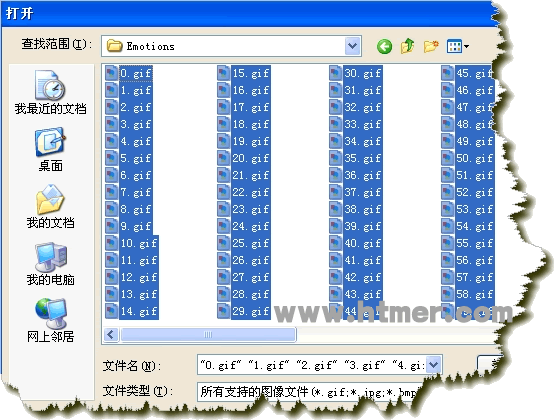Create a new folder
Viewport: 554px width, 420px height.
431,46
